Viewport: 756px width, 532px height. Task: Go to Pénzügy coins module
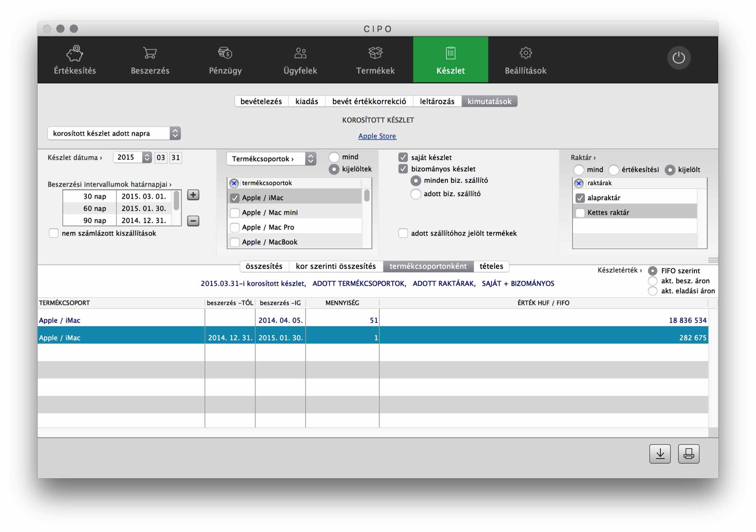click(225, 60)
